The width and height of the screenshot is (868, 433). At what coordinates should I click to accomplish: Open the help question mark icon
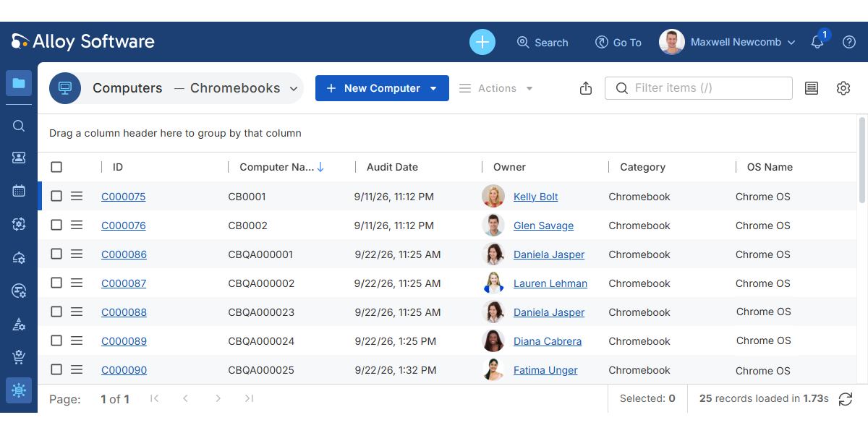click(x=849, y=42)
